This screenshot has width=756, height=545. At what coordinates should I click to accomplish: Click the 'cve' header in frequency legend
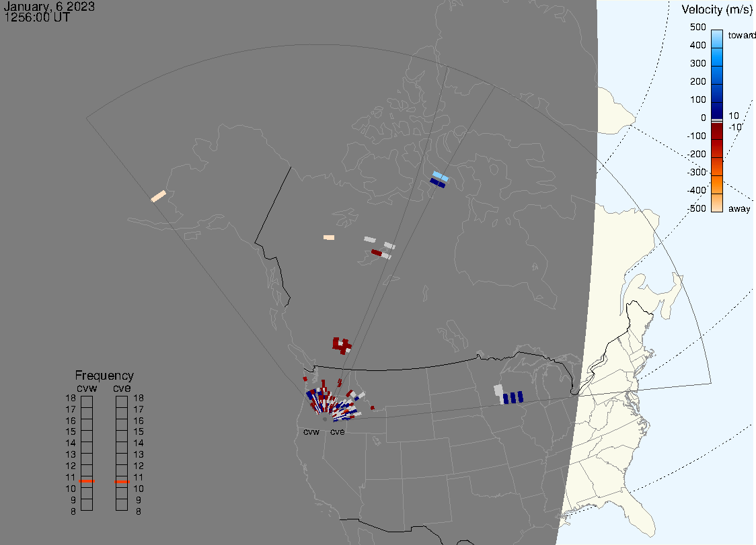tap(122, 388)
